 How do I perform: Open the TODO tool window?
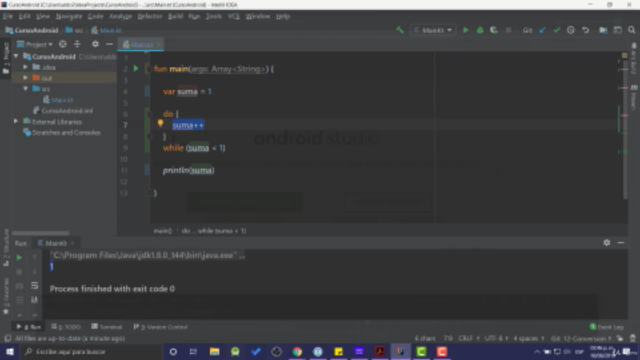point(66,327)
